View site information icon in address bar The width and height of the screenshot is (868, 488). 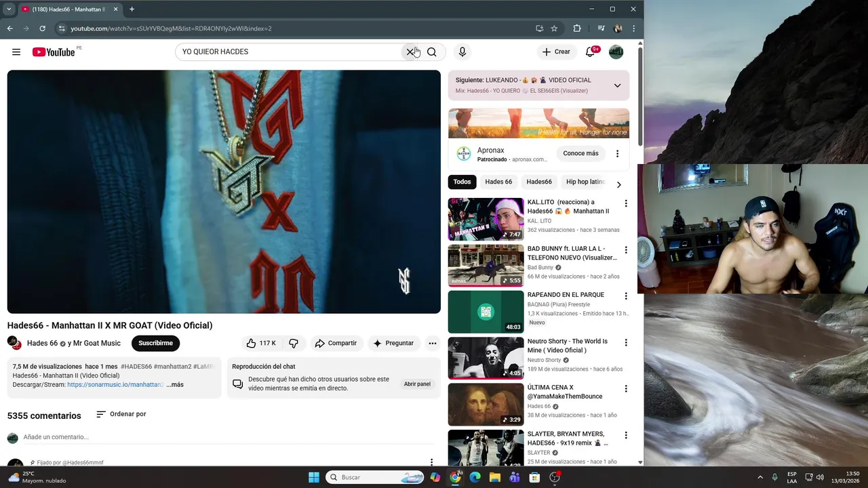62,28
